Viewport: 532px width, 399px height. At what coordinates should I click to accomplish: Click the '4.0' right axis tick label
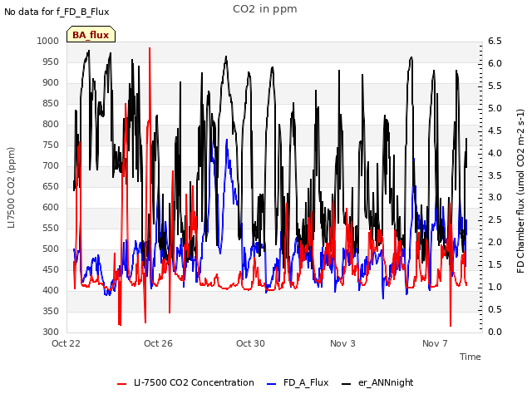point(495,153)
